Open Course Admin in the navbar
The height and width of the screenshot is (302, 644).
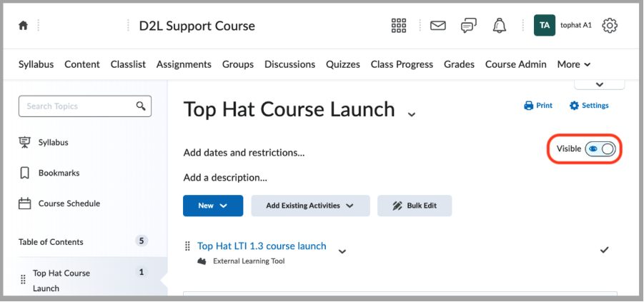[516, 64]
